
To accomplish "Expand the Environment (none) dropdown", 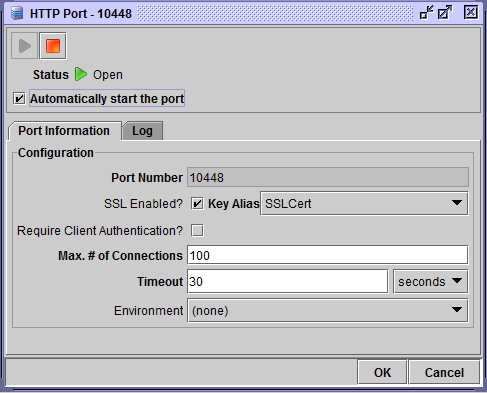I will [x=328, y=310].
